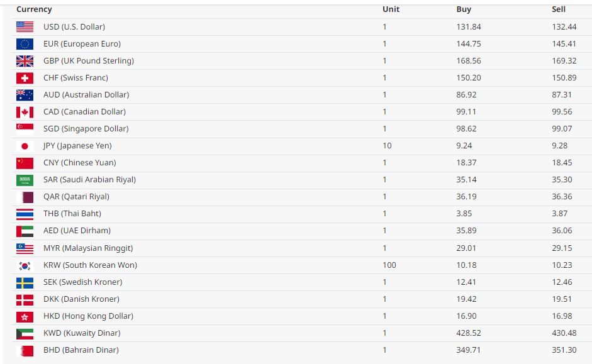Viewport: 592px width, 364px height.
Task: Click the UK flag icon
Action: click(x=25, y=61)
